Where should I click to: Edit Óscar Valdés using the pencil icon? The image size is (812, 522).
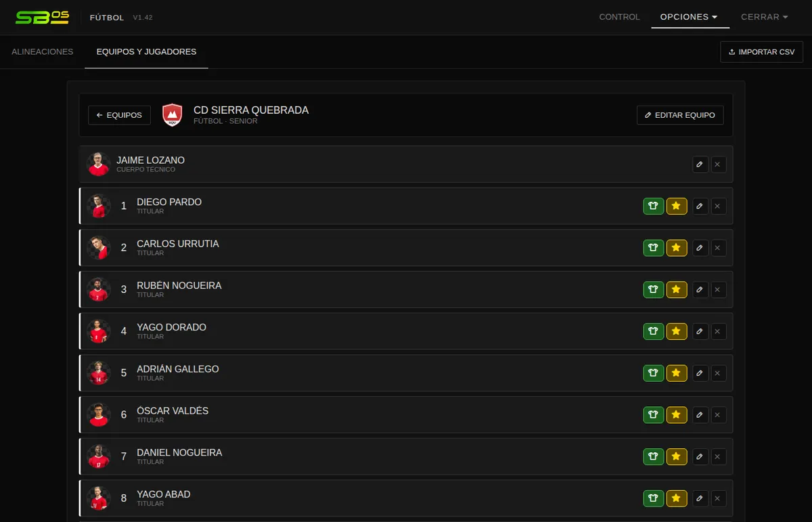[x=700, y=415]
